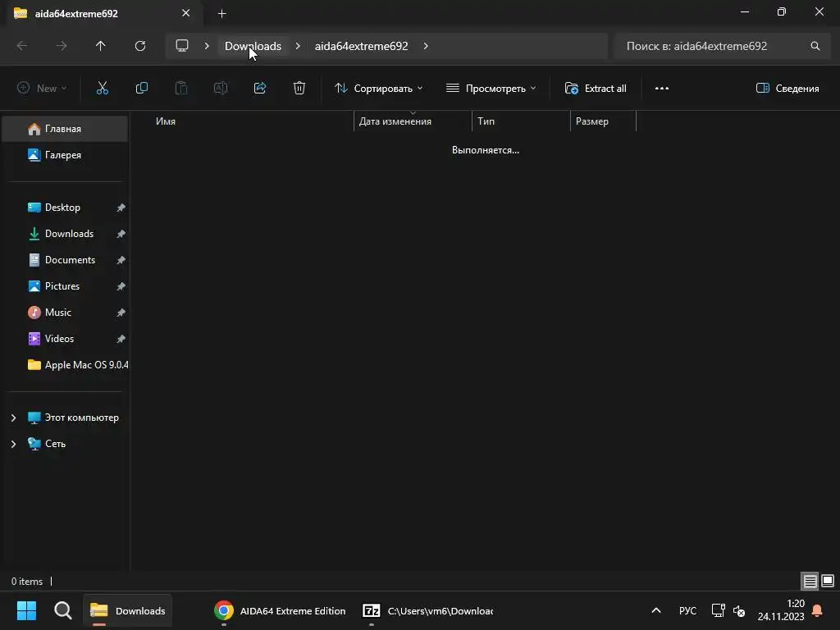Open Галерея in navigation pane
Image resolution: width=840 pixels, height=630 pixels.
pyautogui.click(x=65, y=155)
